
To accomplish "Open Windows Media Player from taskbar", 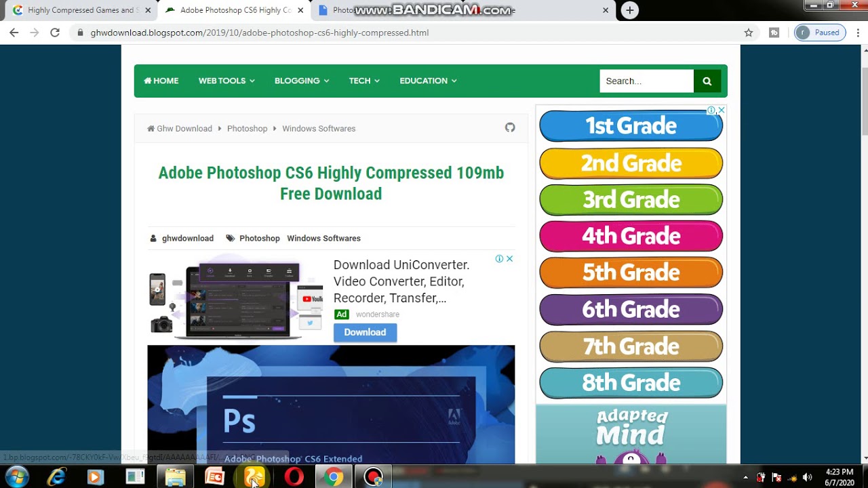I will tap(95, 477).
